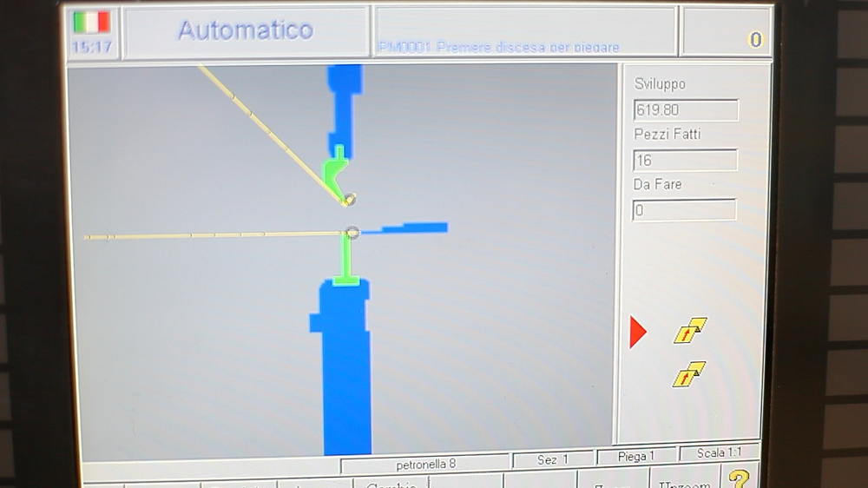The width and height of the screenshot is (868, 488).
Task: Click the Scala 1:1 status cell
Action: click(x=720, y=453)
